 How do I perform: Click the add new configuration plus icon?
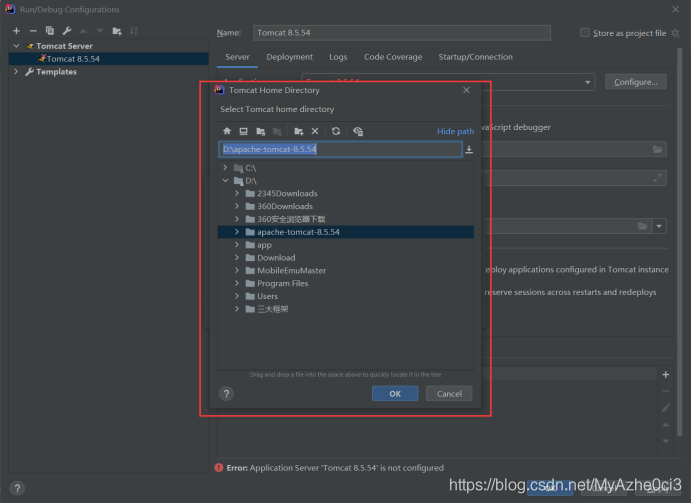pyautogui.click(x=16, y=31)
